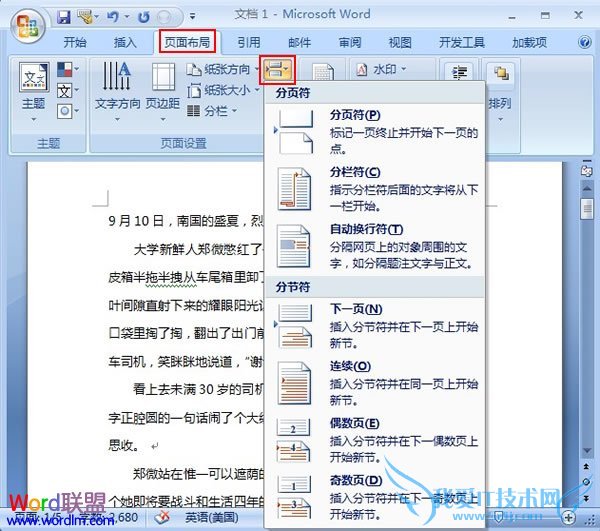Screen dimensions: 600x531
Task: Open Customize Quick Access Toolbar arrow
Action: point(192,16)
